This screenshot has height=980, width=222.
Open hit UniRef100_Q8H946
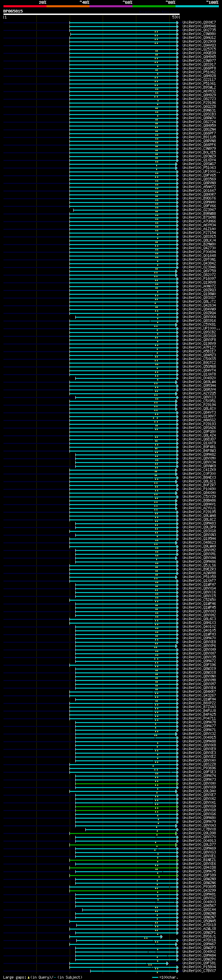199,26
